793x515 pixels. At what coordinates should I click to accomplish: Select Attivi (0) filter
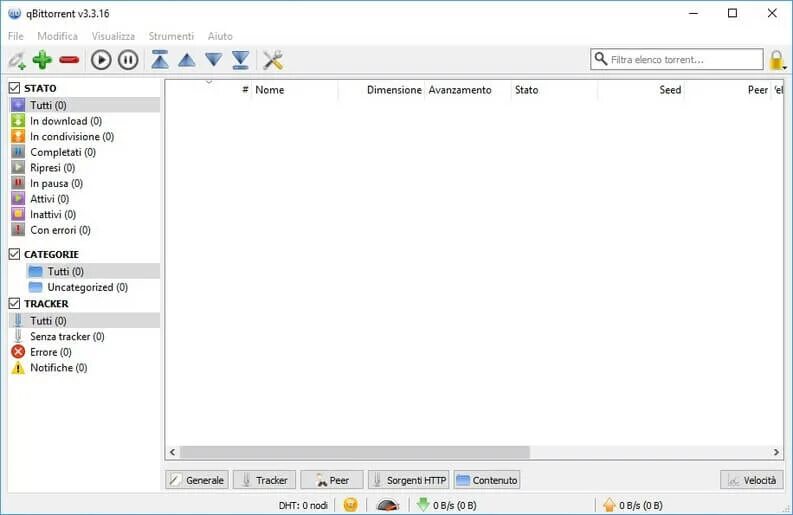(84, 199)
